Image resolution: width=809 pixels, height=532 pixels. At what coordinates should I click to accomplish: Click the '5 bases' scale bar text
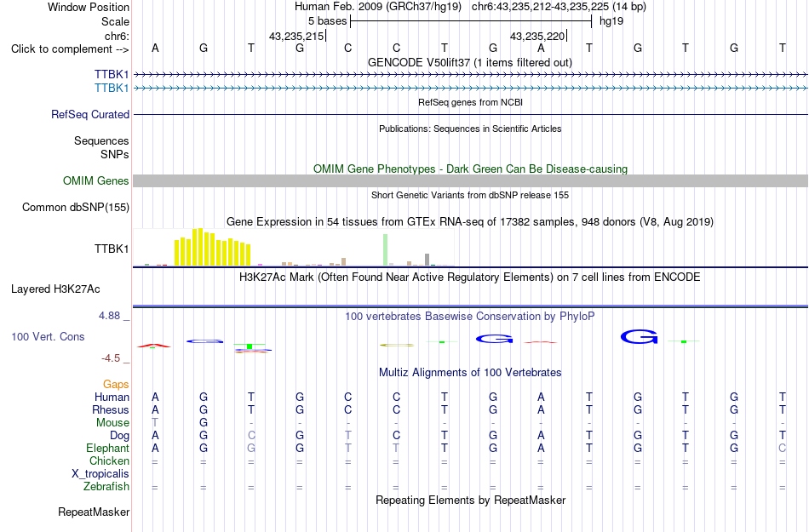click(327, 21)
